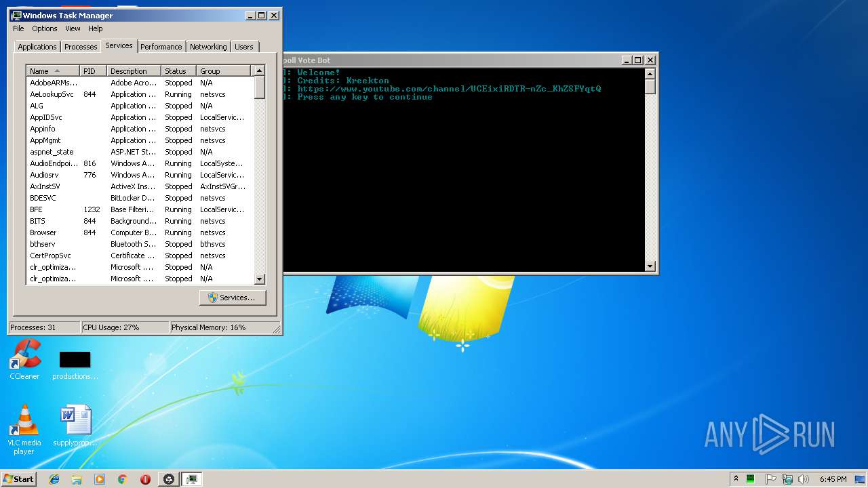The width and height of the screenshot is (868, 488).
Task: Switch to the Users tab
Action: point(244,47)
